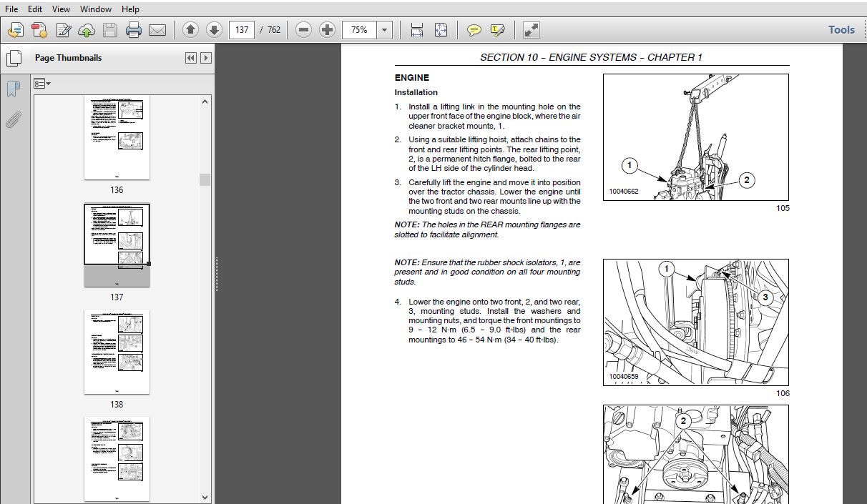Show the Attachments paperclip panel
Screen dimensions: 867x504
tap(13, 119)
